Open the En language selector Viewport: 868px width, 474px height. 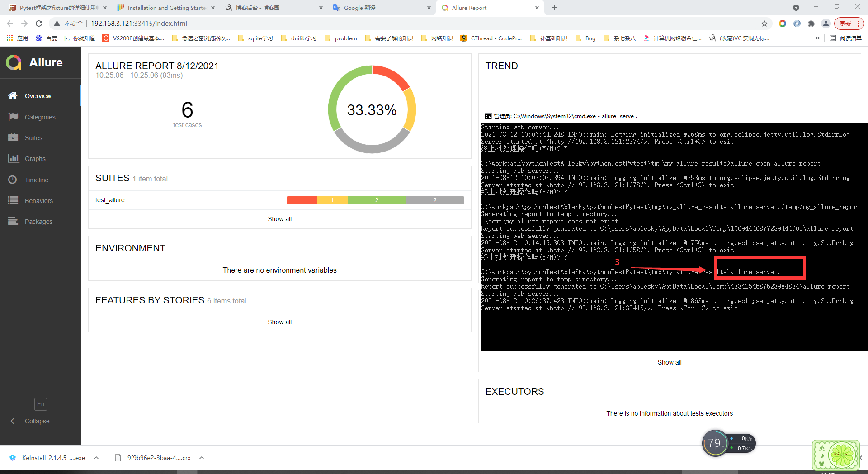(41, 404)
